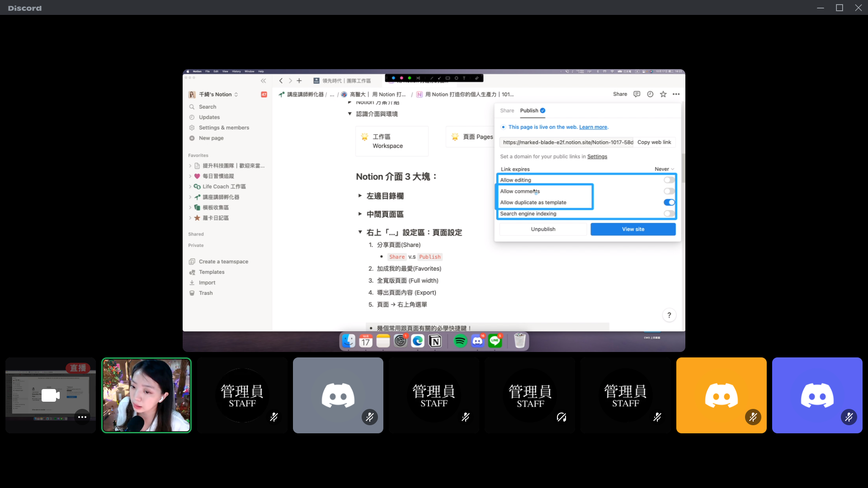Toggle the Allow duplicate as template switch
The height and width of the screenshot is (488, 868).
click(x=669, y=202)
